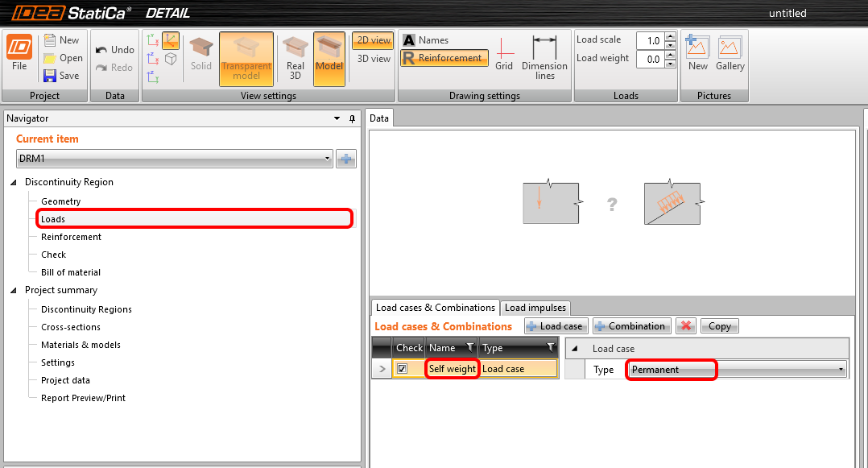Viewport: 868px width, 468px height.
Task: Open the DRM1 current item dropdown
Action: [x=175, y=159]
